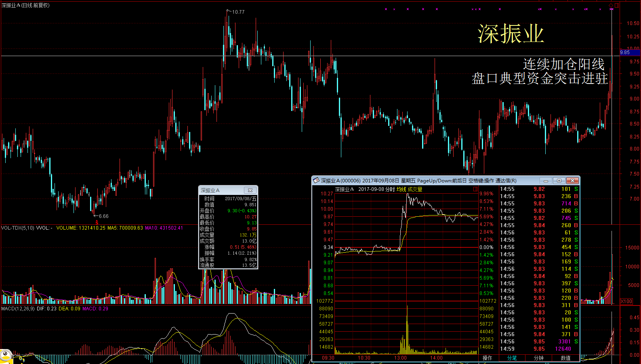Click the 换手率 9.82% row
Viewport: 641px width, 364px height.
pos(228,259)
